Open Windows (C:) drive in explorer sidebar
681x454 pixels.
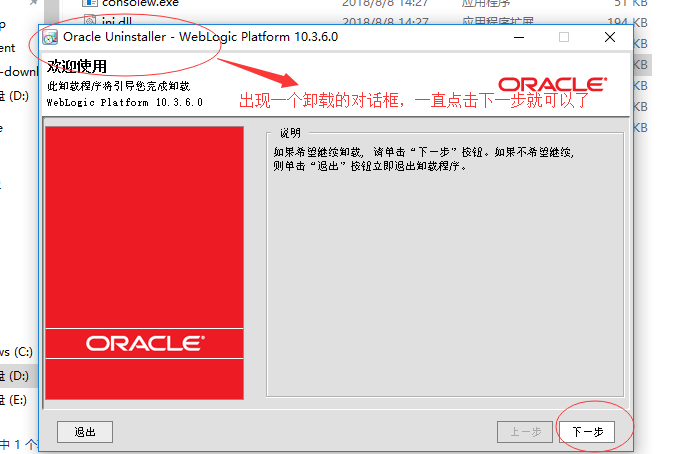17,351
